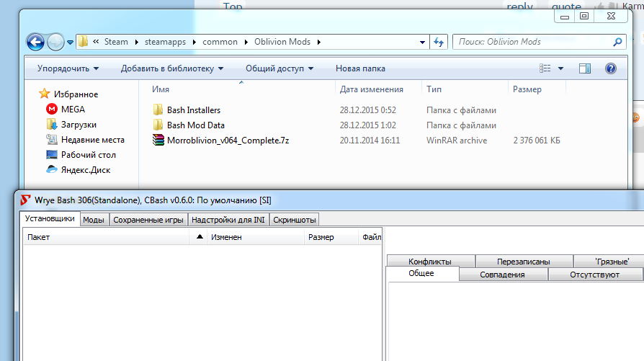The image size is (644, 361).
Task: Go back with the Explorer back arrow
Action: point(35,42)
